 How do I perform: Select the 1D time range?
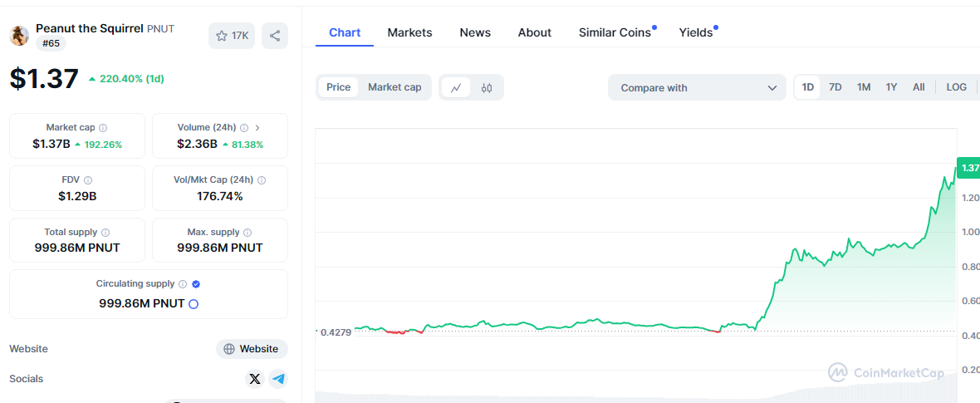(x=807, y=87)
